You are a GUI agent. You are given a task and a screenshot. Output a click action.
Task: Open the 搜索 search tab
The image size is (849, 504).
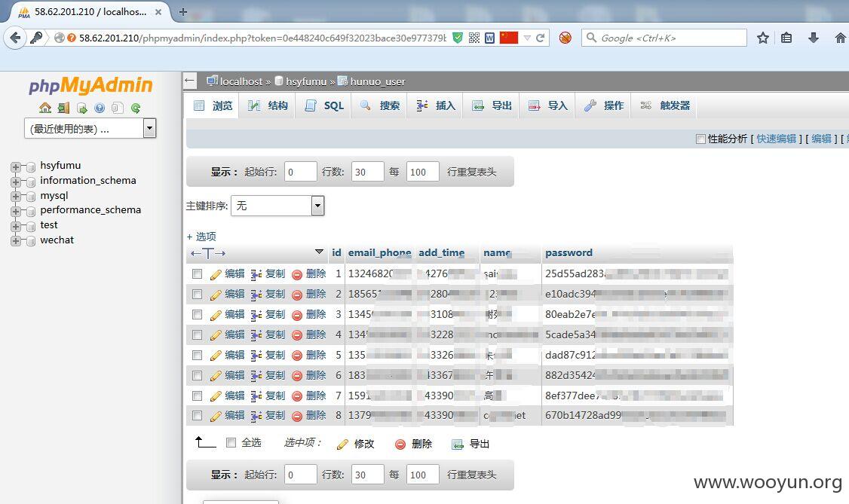pos(380,105)
